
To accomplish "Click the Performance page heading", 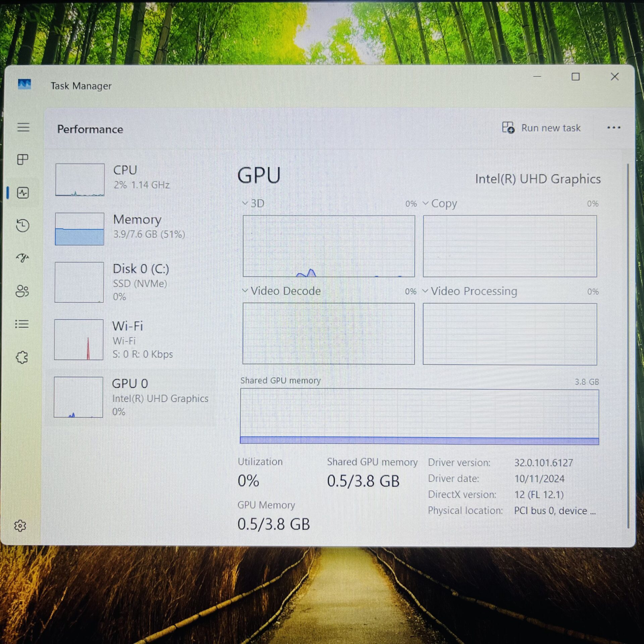I will (90, 129).
